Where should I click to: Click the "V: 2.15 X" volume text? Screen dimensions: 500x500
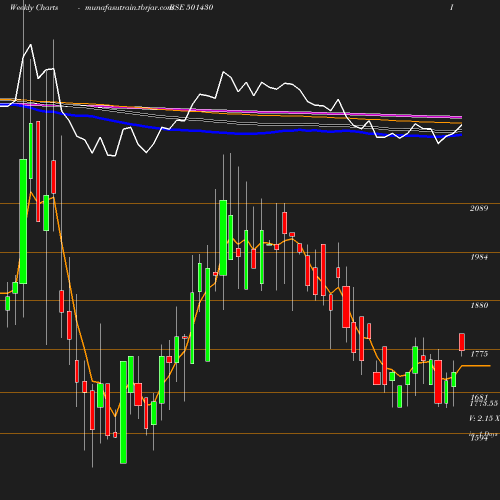[484, 418]
